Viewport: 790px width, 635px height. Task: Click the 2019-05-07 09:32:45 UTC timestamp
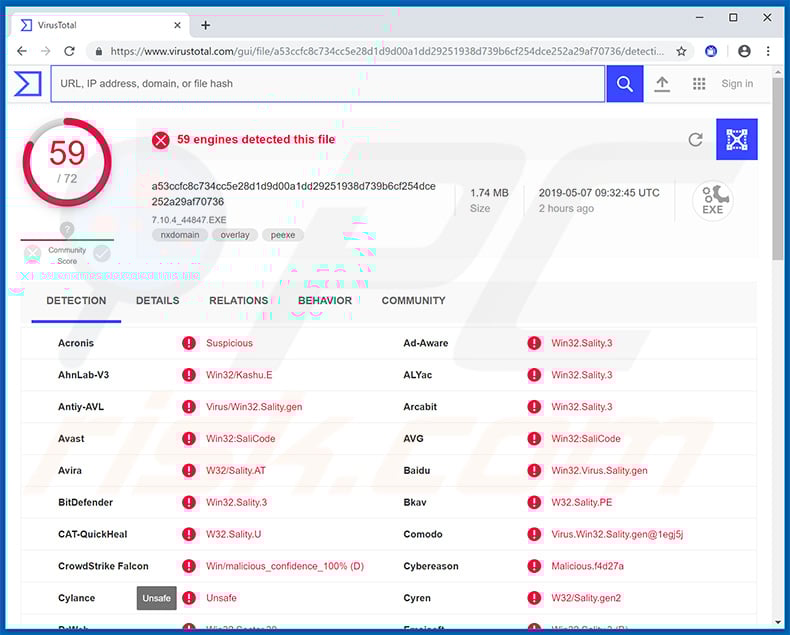coord(599,193)
